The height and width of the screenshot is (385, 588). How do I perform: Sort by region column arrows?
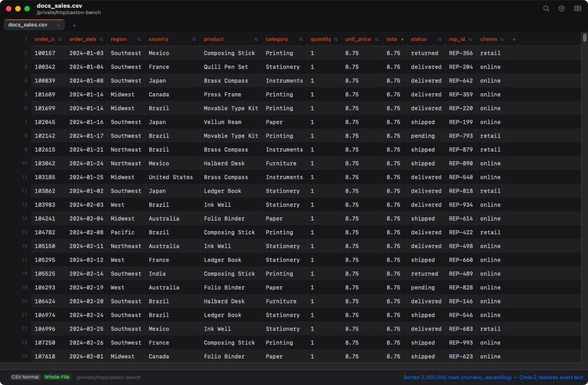139,39
